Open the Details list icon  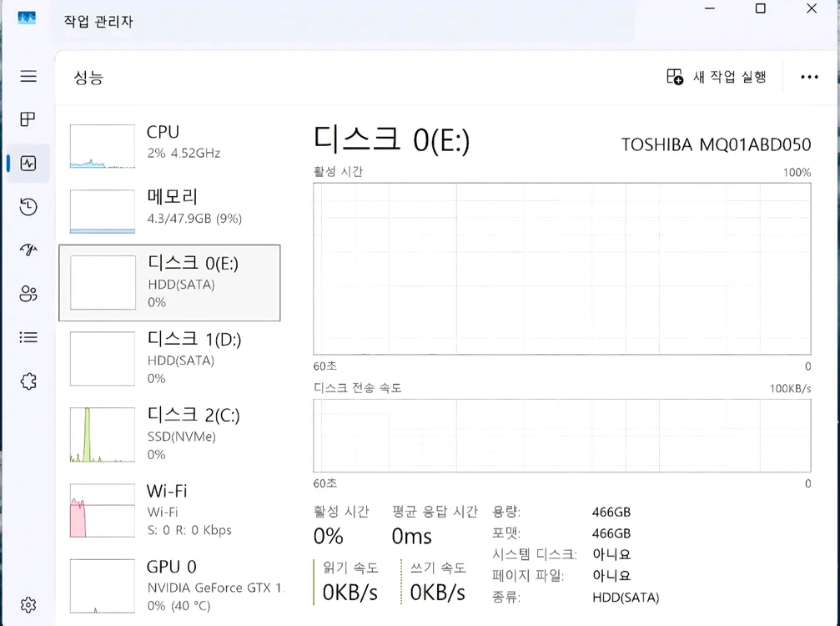tap(28, 337)
